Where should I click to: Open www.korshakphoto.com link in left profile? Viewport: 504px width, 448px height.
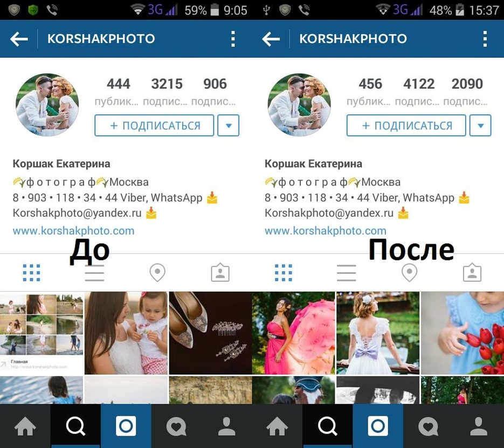tap(74, 231)
